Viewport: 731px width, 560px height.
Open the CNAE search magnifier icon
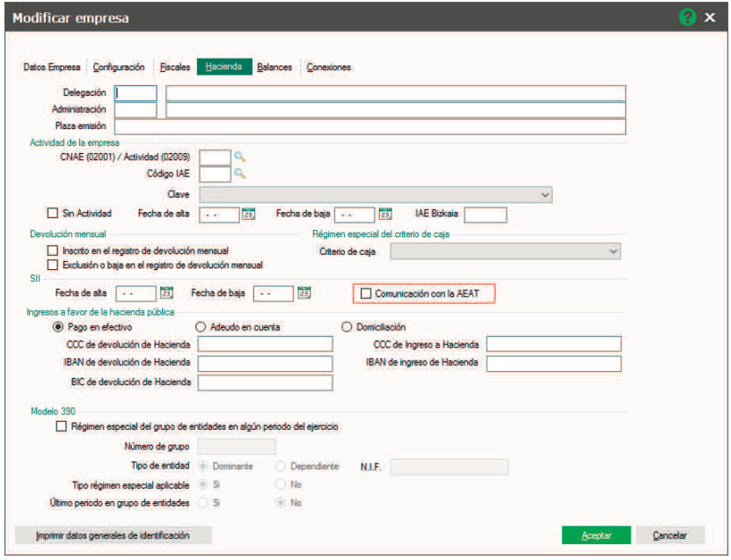pos(239,156)
